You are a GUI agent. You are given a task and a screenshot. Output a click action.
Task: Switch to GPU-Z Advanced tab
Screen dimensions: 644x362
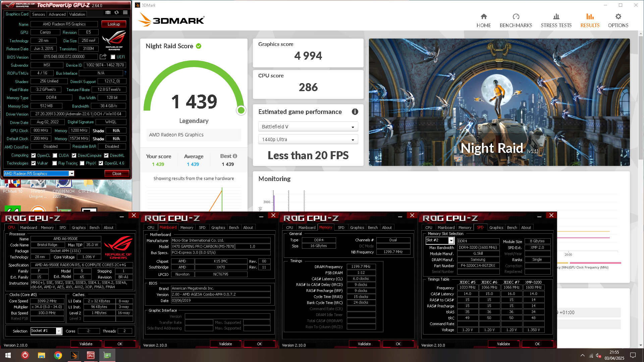pyautogui.click(x=57, y=14)
